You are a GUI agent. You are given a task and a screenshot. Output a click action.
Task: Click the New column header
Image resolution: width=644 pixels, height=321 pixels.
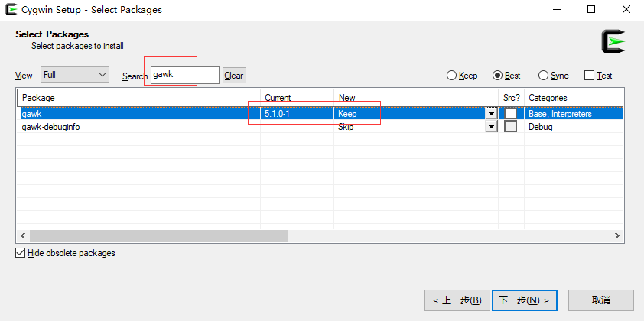416,98
